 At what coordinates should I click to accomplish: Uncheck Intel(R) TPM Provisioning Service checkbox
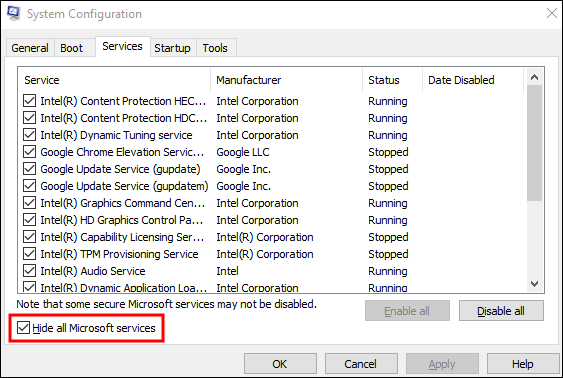coord(29,254)
